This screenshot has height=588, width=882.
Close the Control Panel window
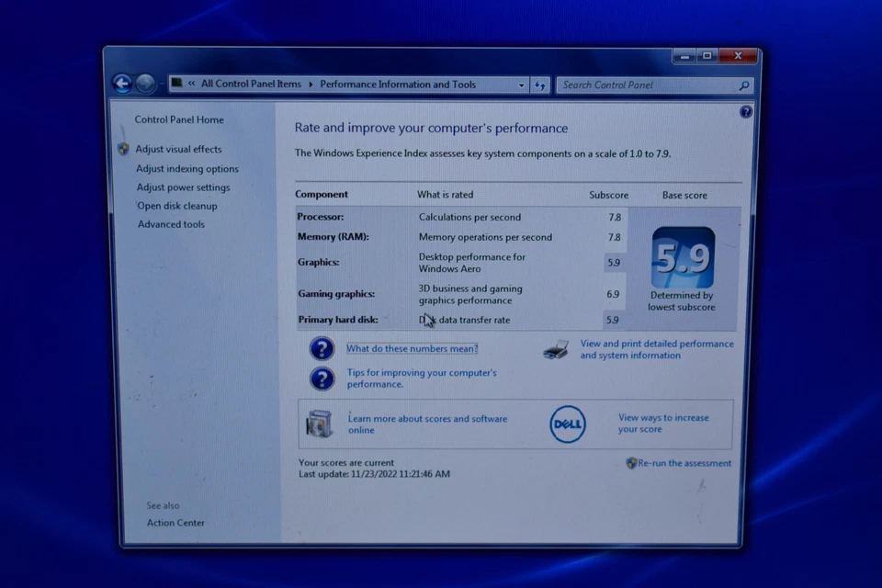pos(738,56)
